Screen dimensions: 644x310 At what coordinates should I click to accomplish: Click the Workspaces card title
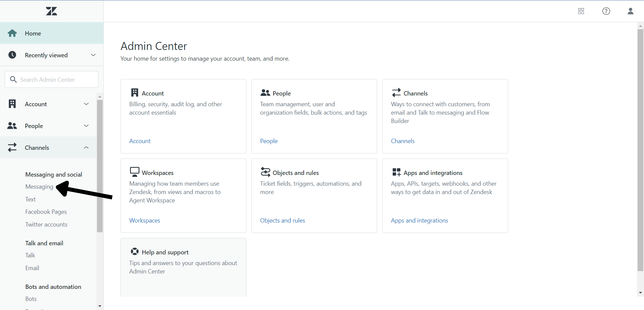pos(158,173)
